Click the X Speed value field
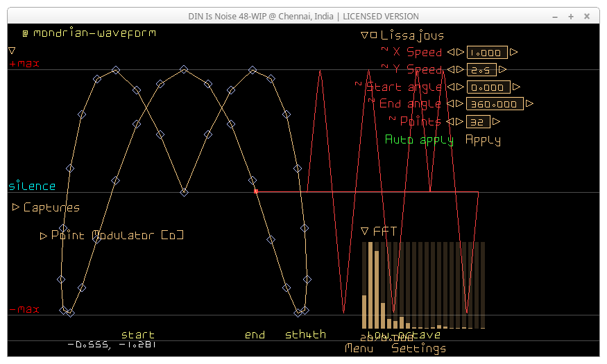 pos(487,52)
